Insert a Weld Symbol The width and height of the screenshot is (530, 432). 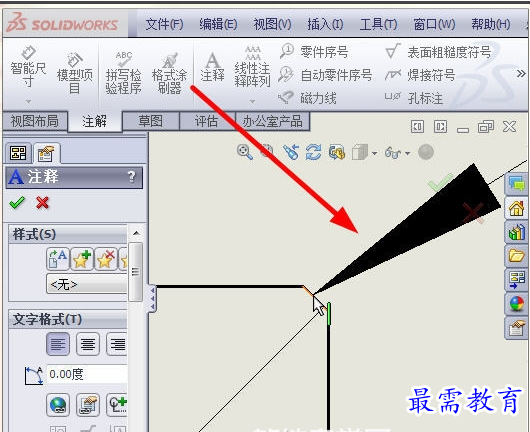click(420, 75)
